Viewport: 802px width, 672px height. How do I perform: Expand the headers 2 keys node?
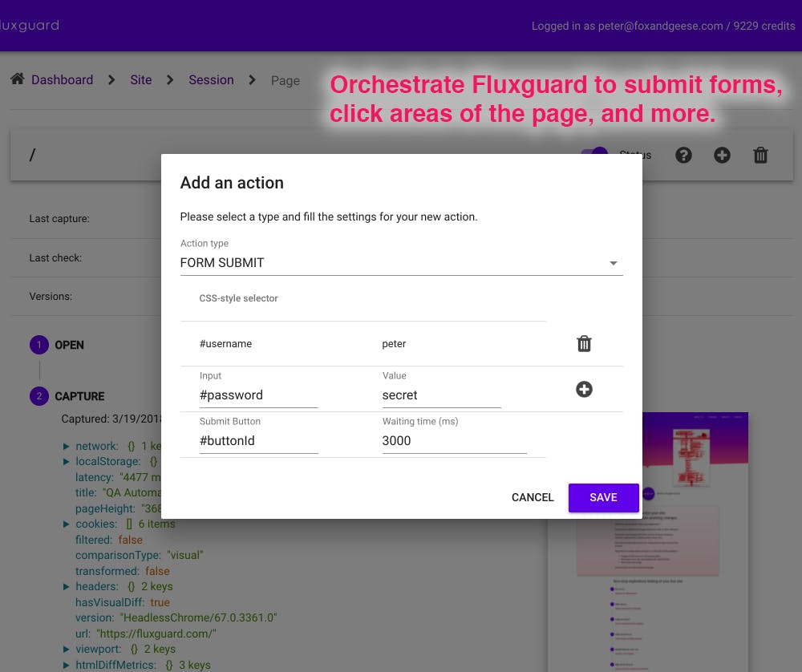tap(66, 586)
